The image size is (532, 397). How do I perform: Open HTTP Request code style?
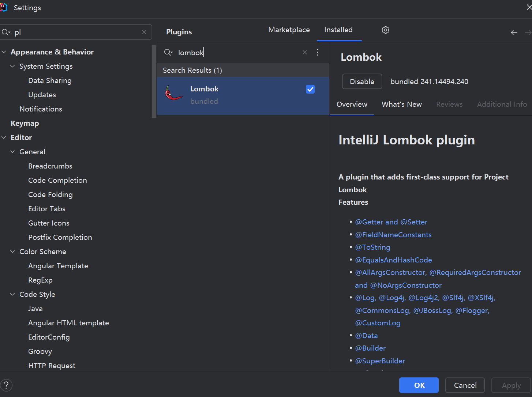point(52,366)
